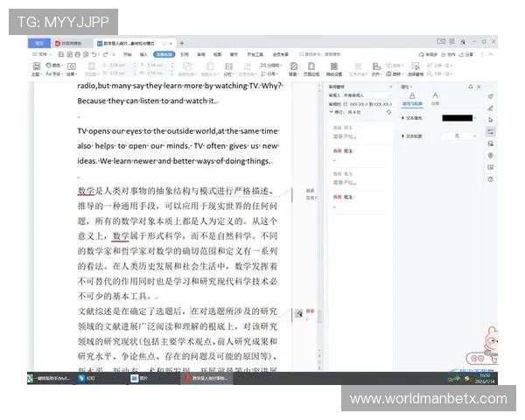Switch to the Insert (插入) ribbon tab

click(143, 54)
